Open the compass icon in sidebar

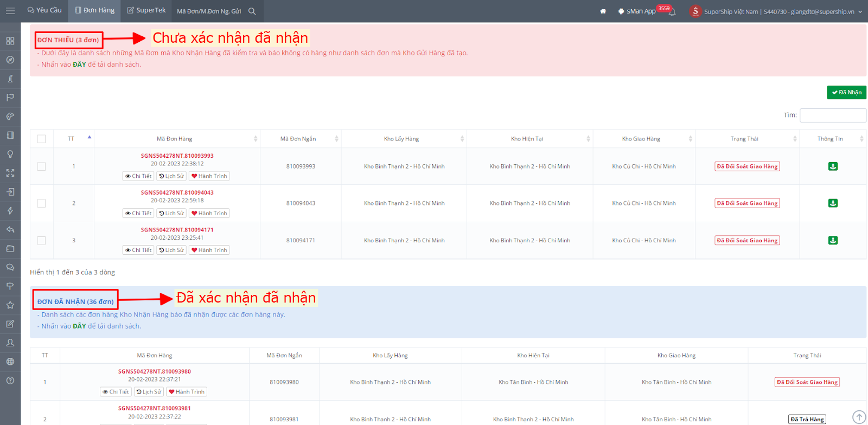click(x=10, y=60)
